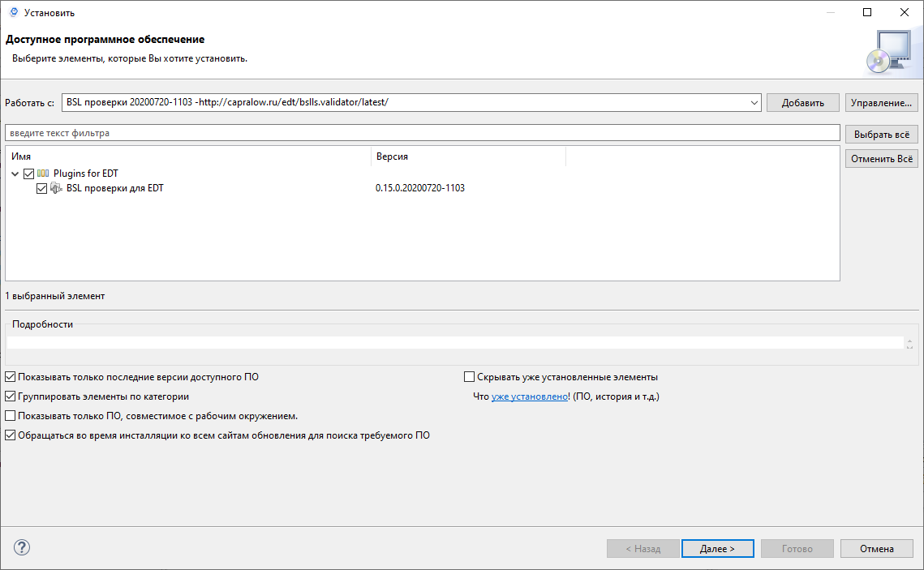This screenshot has height=570, width=924.
Task: Enable hiding already installed elements
Action: [x=469, y=377]
